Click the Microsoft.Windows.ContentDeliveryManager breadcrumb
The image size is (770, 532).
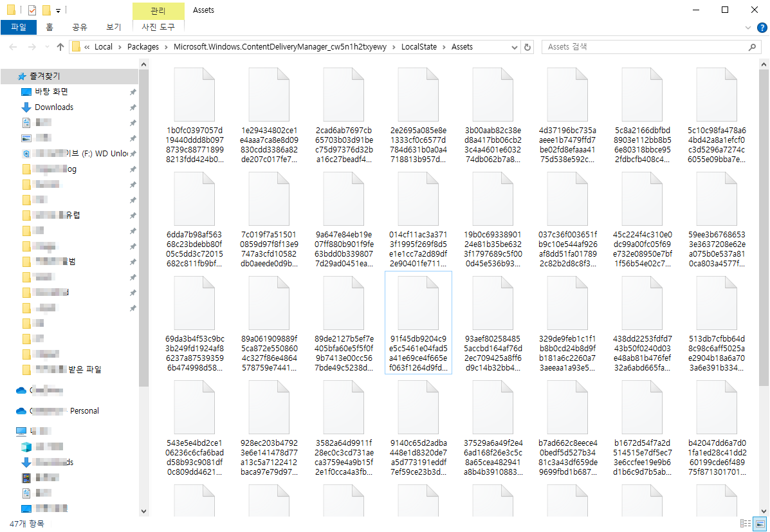pyautogui.click(x=280, y=47)
